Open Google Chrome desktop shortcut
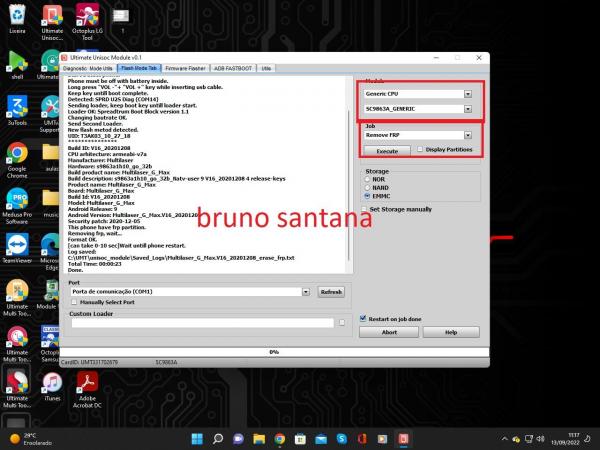The width and height of the screenshot is (600, 450). 17,153
